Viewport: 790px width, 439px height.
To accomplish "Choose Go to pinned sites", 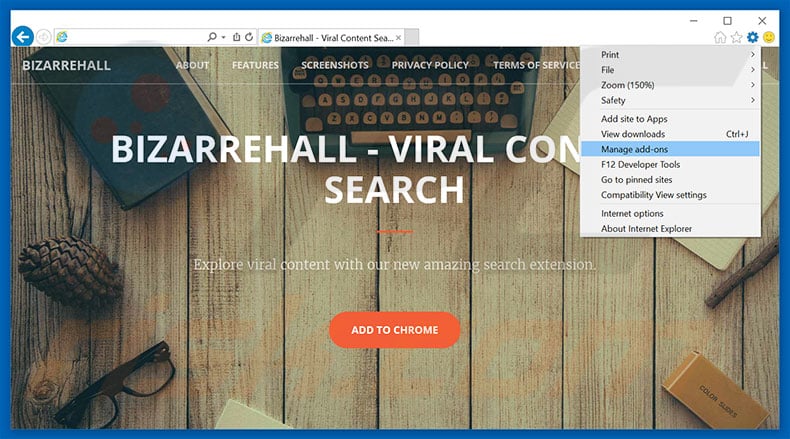I will pyautogui.click(x=670, y=179).
